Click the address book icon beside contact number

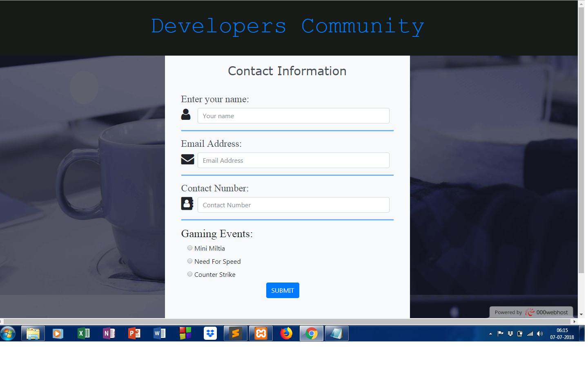(187, 203)
